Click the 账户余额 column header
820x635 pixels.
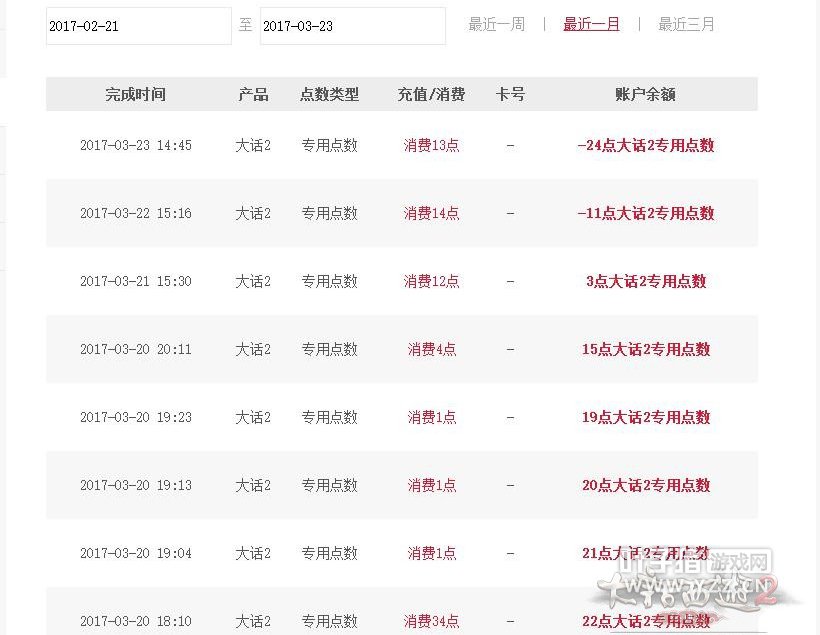point(645,94)
